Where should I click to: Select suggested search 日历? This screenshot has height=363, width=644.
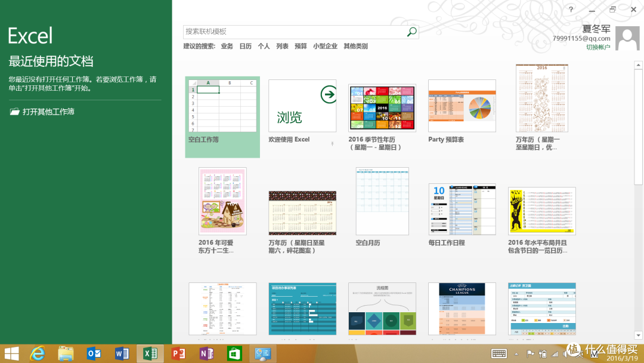(x=245, y=46)
